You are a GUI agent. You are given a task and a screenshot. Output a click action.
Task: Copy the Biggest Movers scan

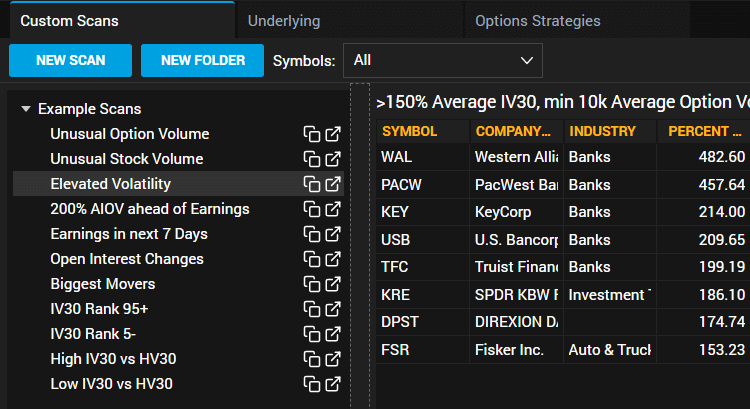312,284
